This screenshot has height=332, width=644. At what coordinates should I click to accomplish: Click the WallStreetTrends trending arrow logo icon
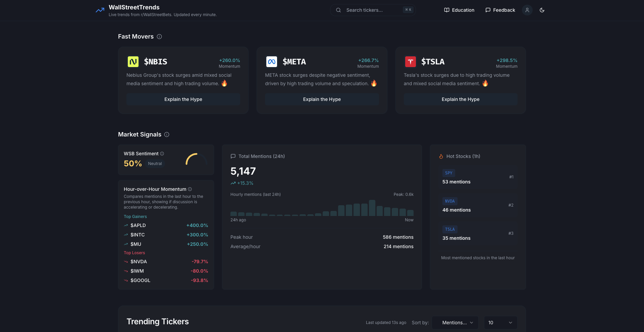pyautogui.click(x=100, y=10)
